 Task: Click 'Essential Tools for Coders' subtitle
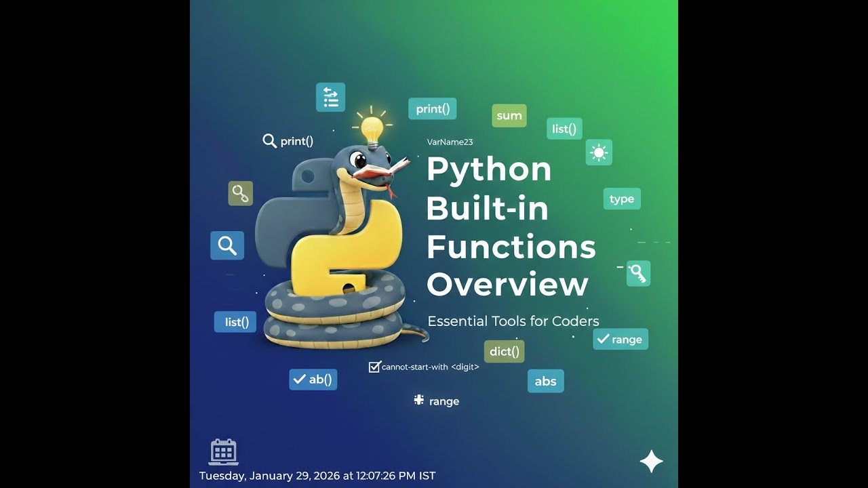click(513, 321)
